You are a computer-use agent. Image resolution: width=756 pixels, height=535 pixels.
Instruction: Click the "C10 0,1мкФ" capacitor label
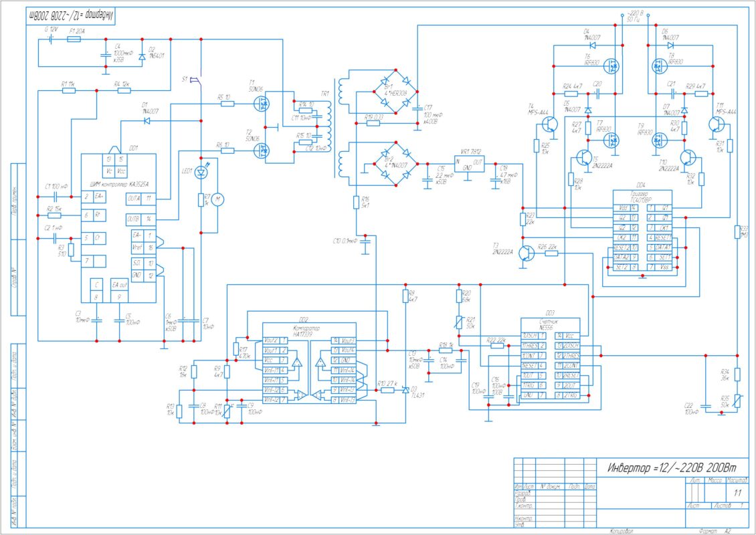345,240
